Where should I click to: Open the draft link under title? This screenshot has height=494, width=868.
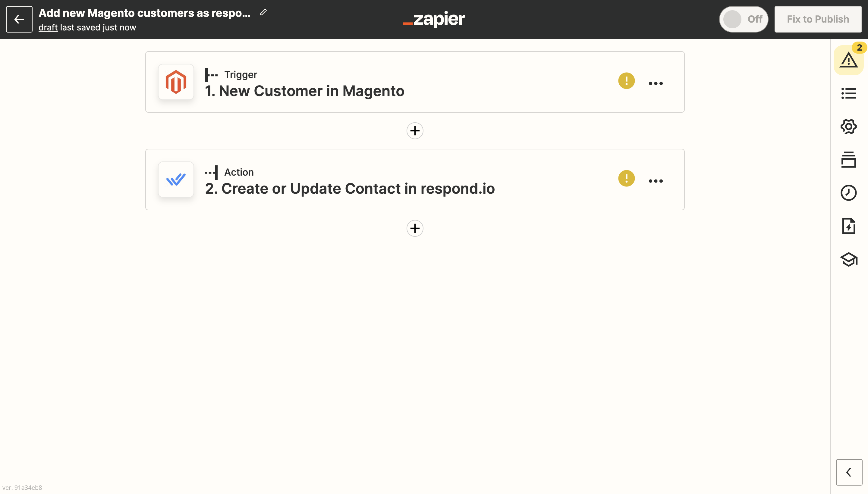coord(48,27)
